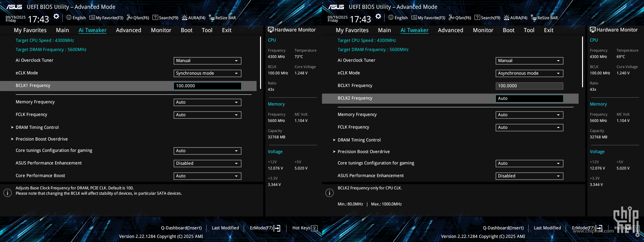Click BCLK1 Frequency field in right window
The width and height of the screenshot is (644, 242).
tap(530, 86)
